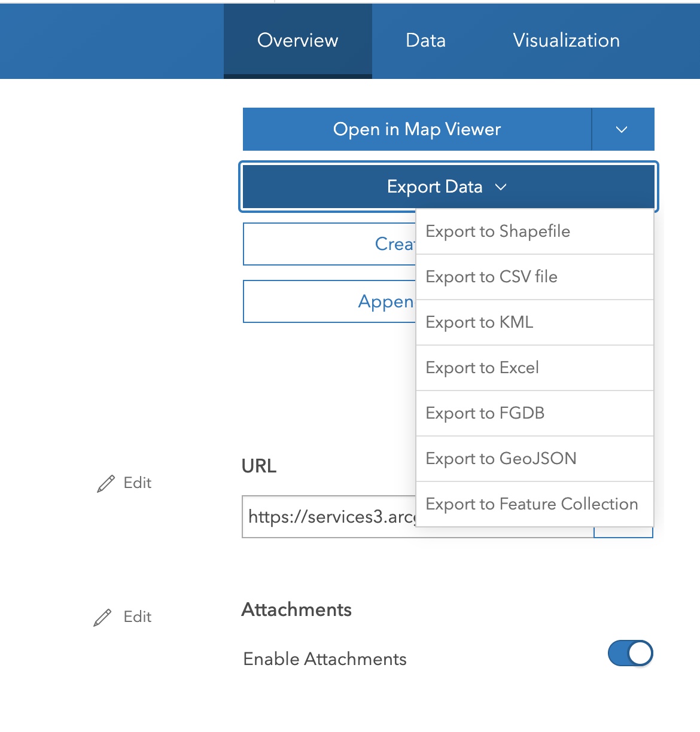
Task: Switch to the Data tab
Action: pos(425,41)
